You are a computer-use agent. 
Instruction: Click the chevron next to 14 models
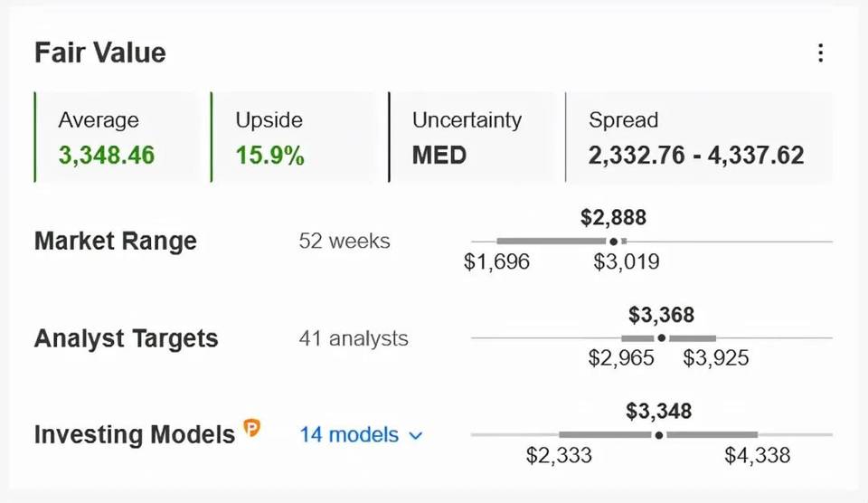click(x=416, y=436)
